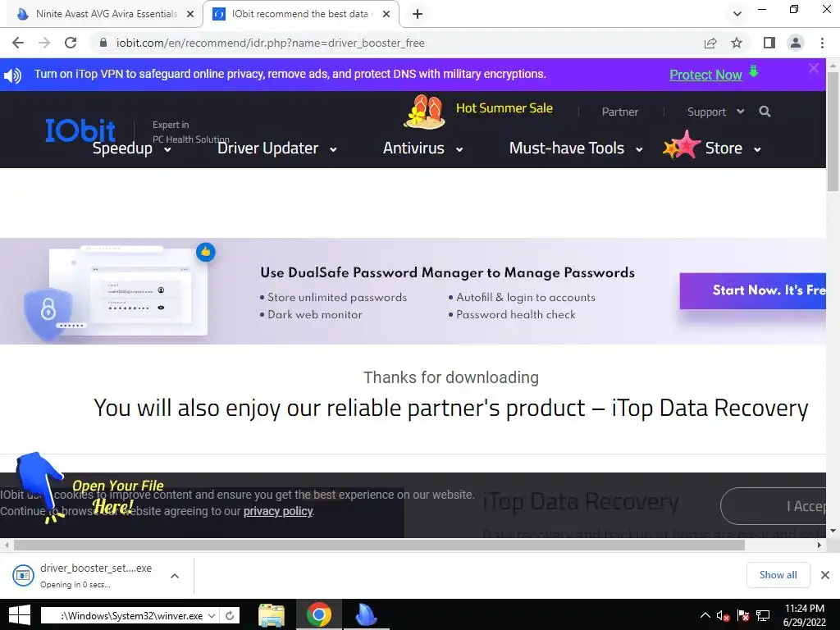Click the DualSafe password manager illustration
This screenshot has width=840, height=630.
pos(115,292)
